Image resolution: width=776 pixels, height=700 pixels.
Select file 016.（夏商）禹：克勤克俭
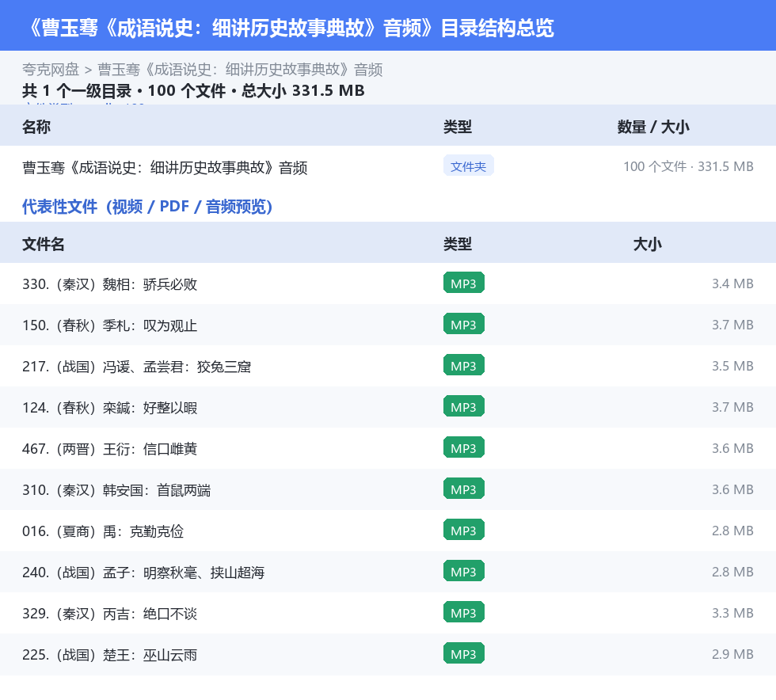point(103,531)
